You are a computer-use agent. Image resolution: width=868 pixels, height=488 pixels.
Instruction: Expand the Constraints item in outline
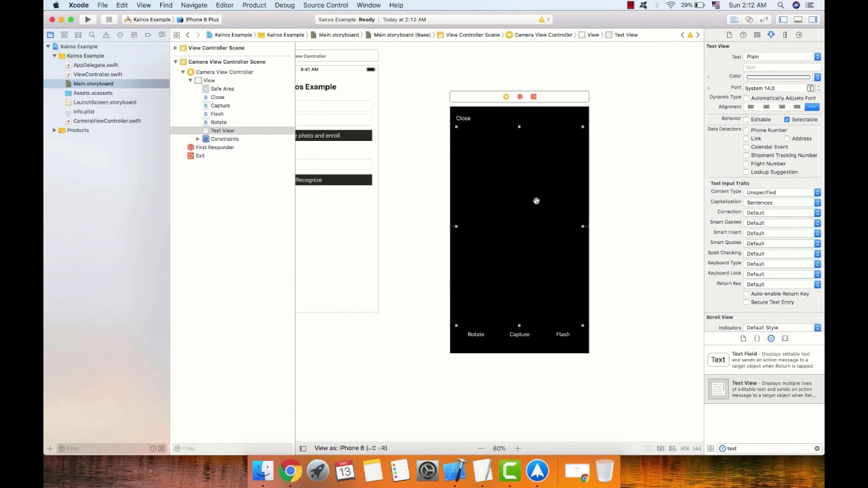point(198,139)
